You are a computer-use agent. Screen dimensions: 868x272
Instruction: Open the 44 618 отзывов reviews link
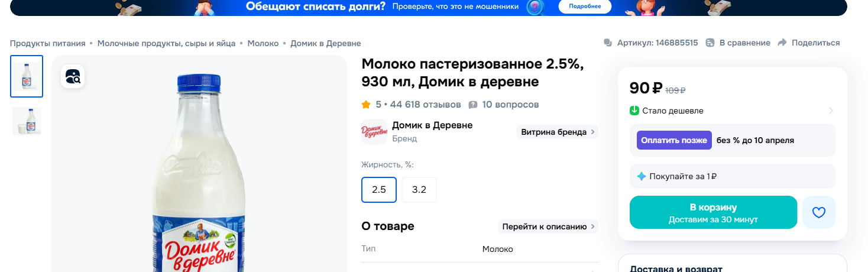point(425,105)
